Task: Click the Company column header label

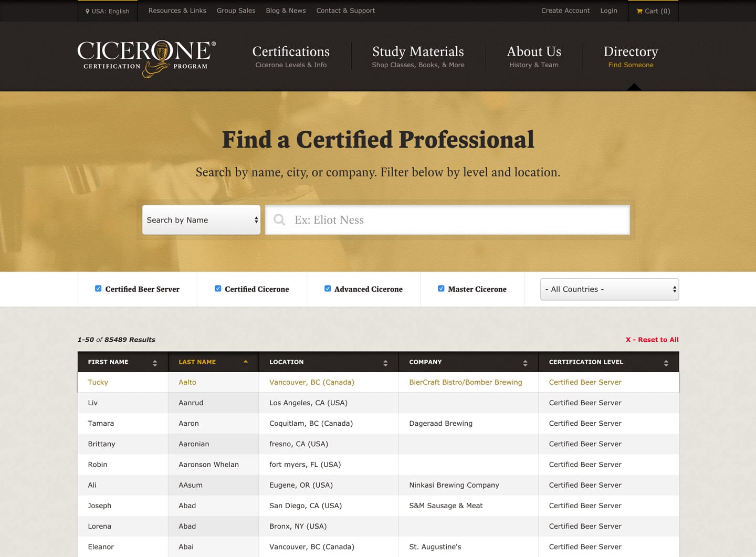Action: pos(425,362)
